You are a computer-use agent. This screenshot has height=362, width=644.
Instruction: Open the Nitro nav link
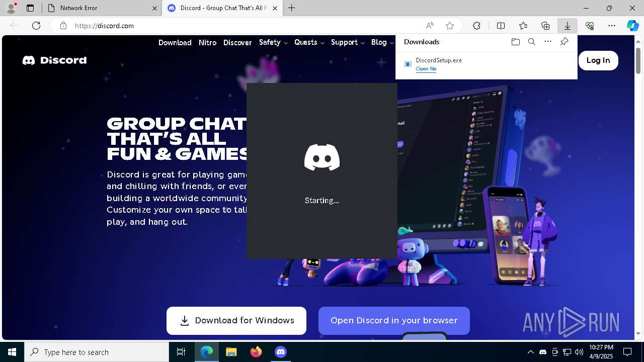click(207, 43)
